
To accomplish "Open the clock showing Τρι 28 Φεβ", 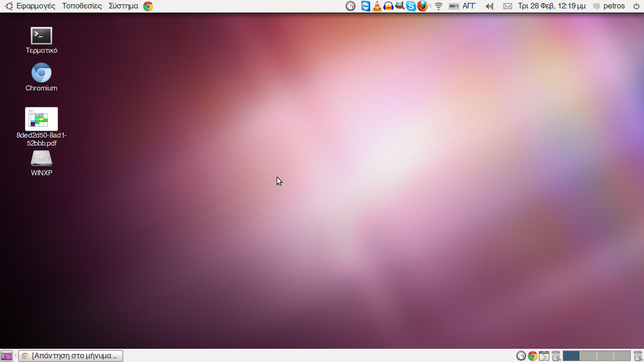I will pyautogui.click(x=552, y=6).
